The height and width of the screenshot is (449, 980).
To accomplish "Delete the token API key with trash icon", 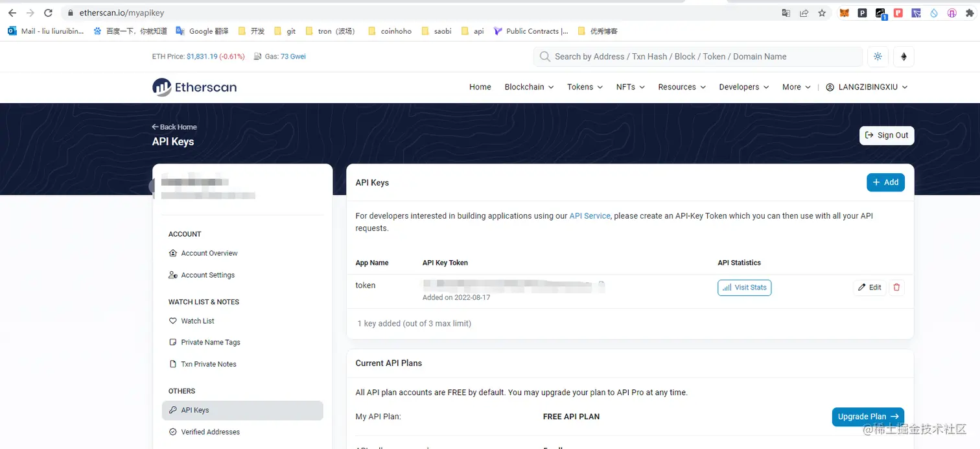I will click(x=896, y=287).
